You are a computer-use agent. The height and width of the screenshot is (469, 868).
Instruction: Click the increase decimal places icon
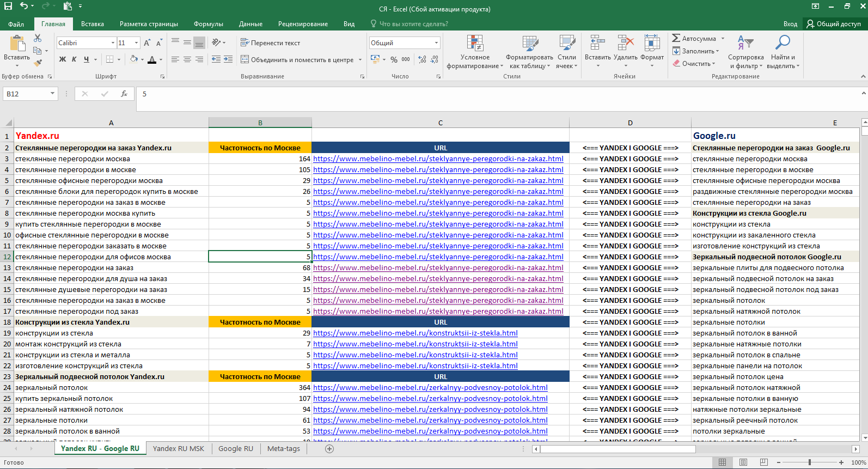click(x=423, y=59)
